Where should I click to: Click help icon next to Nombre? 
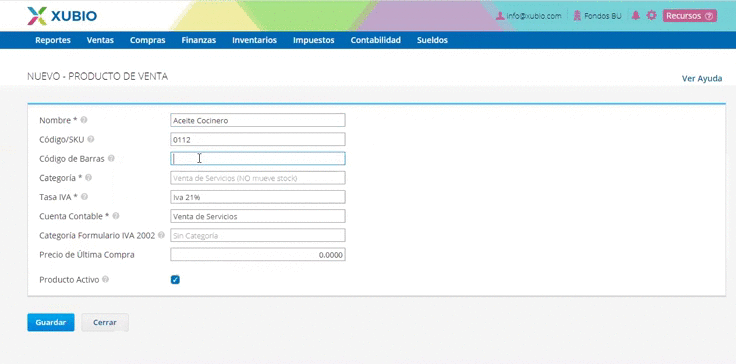[x=84, y=120]
